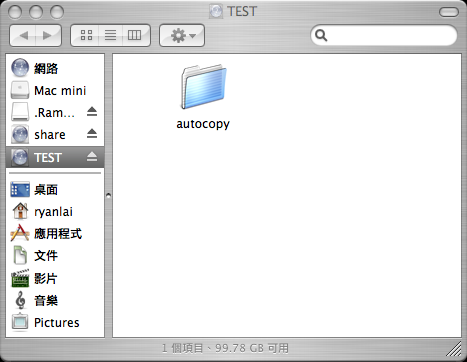Switch to list view
467x362 pixels.
[111, 35]
